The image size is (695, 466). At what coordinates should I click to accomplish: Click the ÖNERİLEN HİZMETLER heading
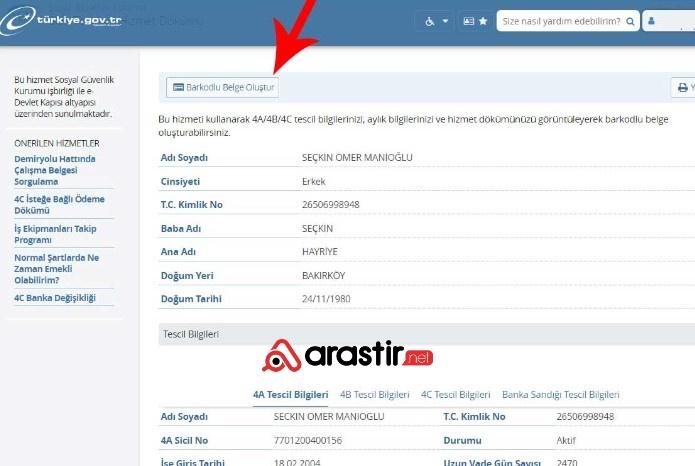[57, 143]
